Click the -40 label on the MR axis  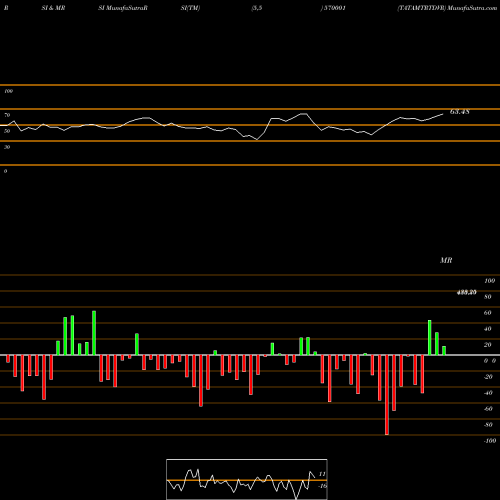pyautogui.click(x=488, y=393)
